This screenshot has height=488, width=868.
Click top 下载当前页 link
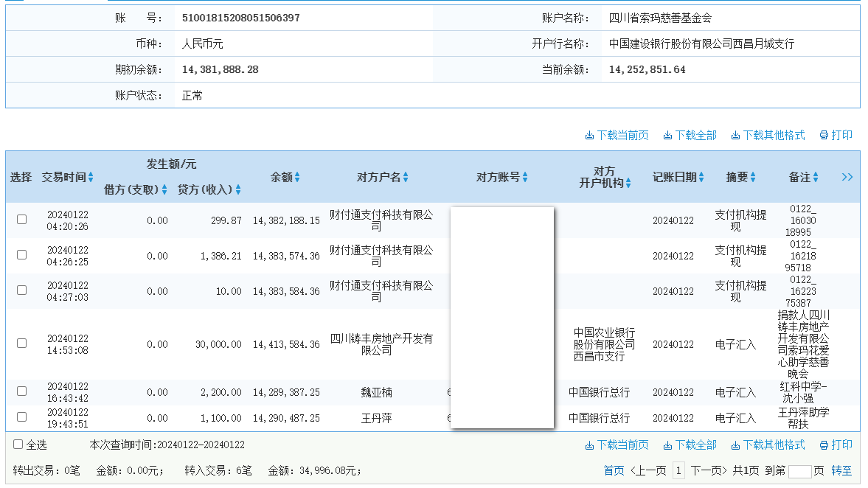click(x=617, y=135)
